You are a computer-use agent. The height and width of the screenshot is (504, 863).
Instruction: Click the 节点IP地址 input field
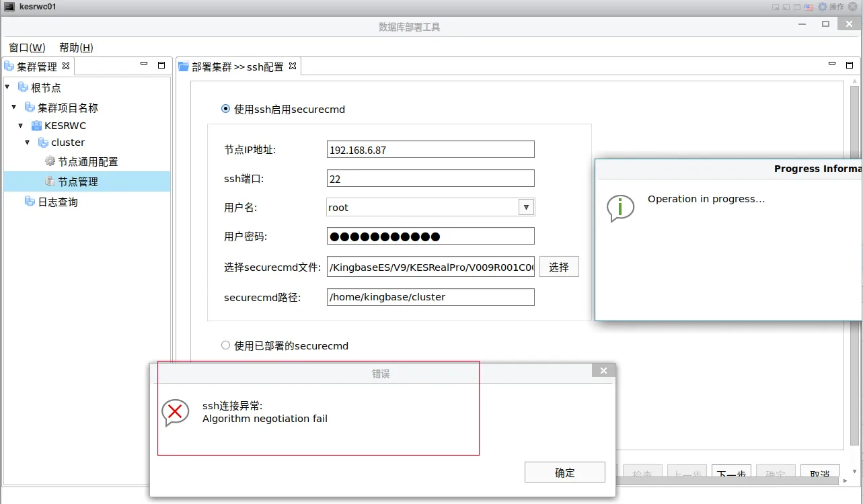coord(430,149)
